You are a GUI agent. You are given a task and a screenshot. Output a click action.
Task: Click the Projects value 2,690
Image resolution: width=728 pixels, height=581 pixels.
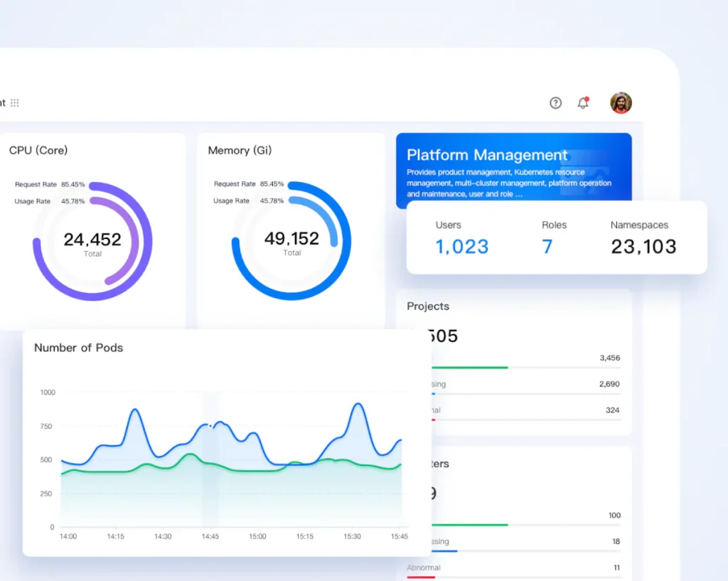(x=609, y=384)
